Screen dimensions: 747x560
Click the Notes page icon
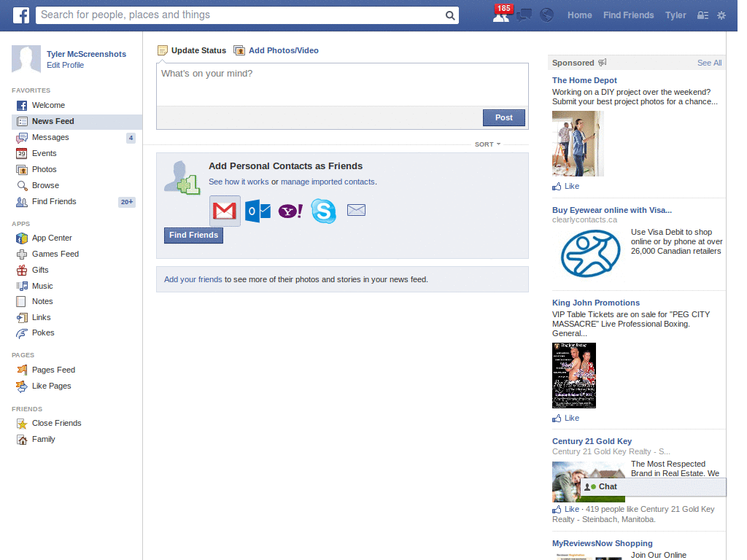point(21,301)
